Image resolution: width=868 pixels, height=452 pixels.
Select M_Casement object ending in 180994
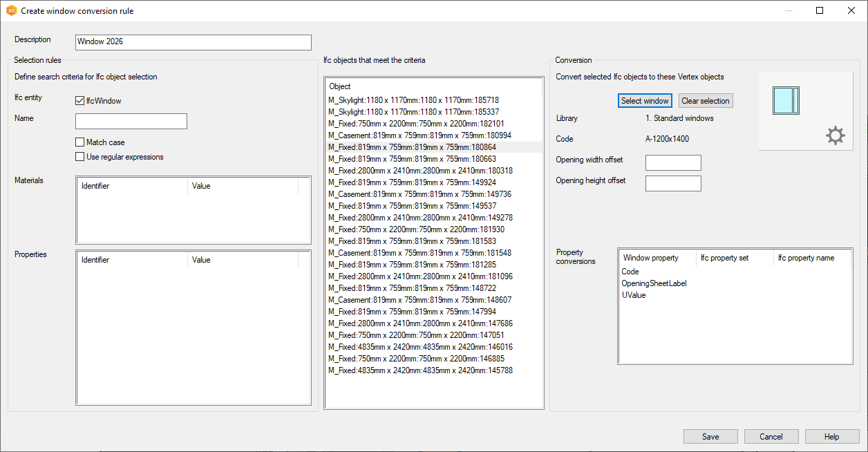click(x=419, y=135)
